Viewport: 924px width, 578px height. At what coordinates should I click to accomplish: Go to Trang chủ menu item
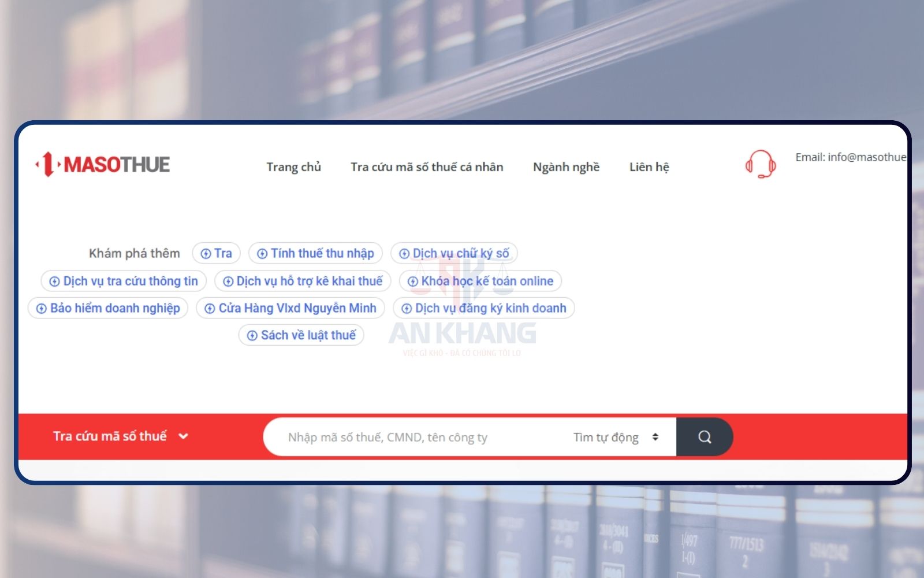click(293, 167)
